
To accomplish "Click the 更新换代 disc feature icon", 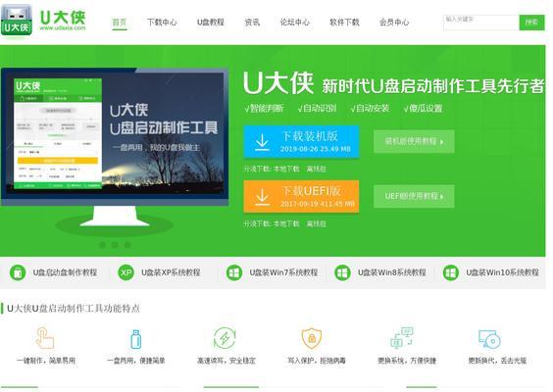I will pyautogui.click(x=489, y=339).
